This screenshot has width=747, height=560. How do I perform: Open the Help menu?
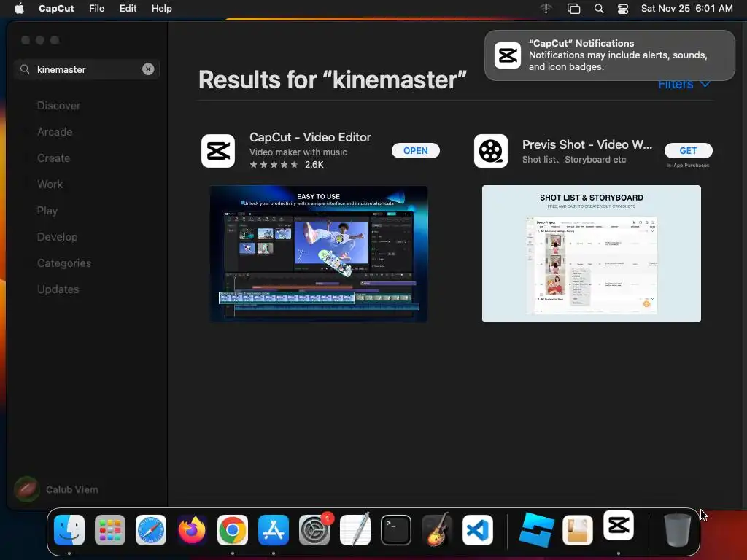pos(161,9)
